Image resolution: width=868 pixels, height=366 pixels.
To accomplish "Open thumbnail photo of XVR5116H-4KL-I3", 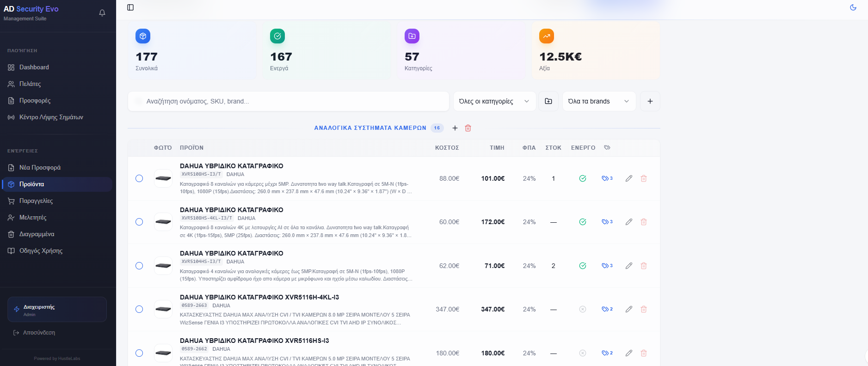I will point(163,309).
